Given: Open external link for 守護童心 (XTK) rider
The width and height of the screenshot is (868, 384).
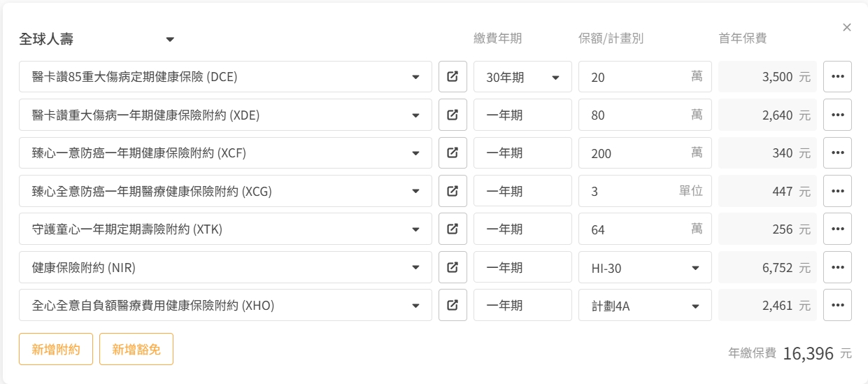Looking at the screenshot, I should tap(453, 229).
